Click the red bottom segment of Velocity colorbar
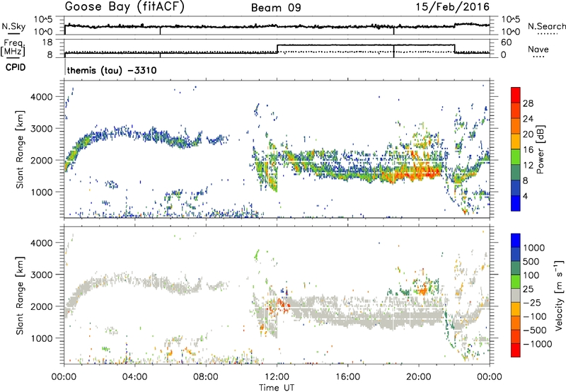 coord(516,350)
